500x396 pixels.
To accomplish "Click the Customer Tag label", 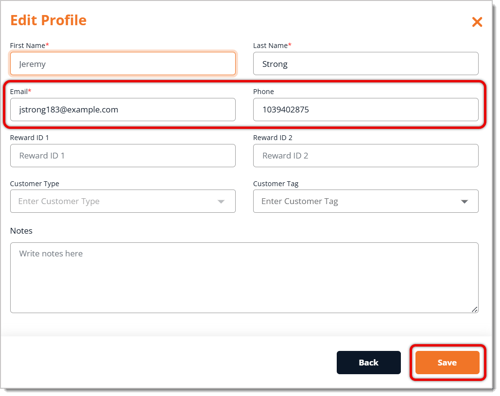I will click(x=276, y=183).
